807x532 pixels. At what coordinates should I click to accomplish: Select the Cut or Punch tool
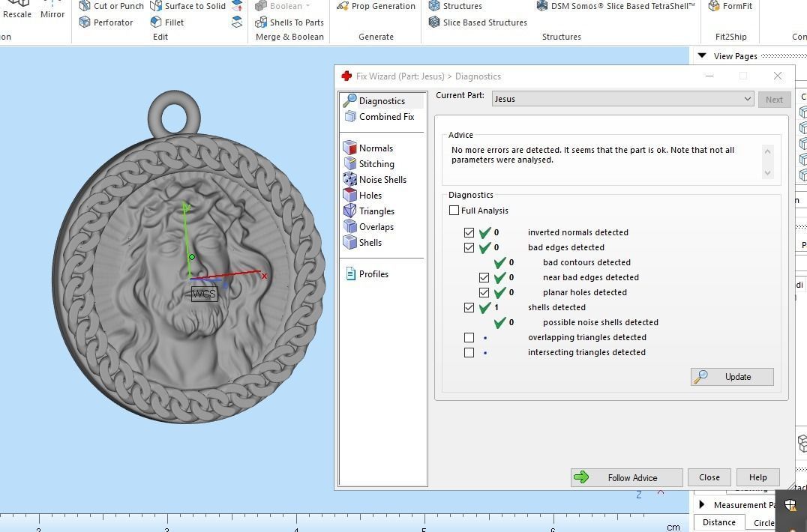pyautogui.click(x=112, y=6)
